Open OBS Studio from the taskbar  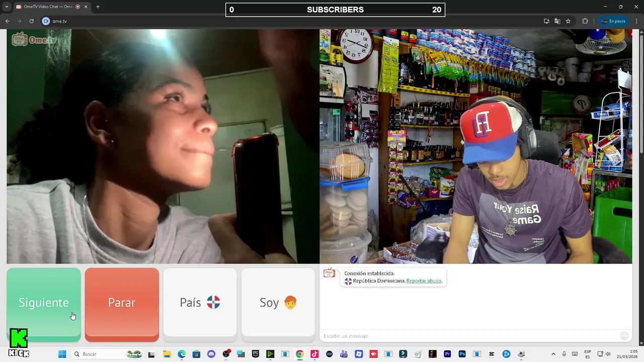226,354
